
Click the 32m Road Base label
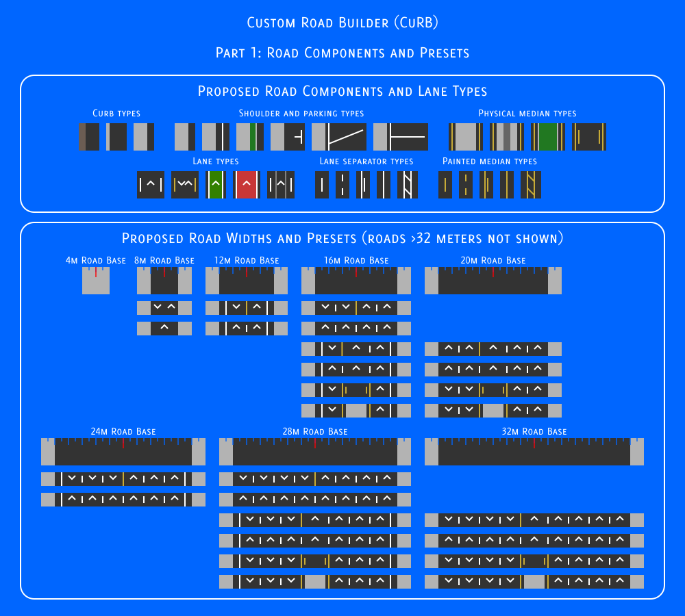pos(534,431)
